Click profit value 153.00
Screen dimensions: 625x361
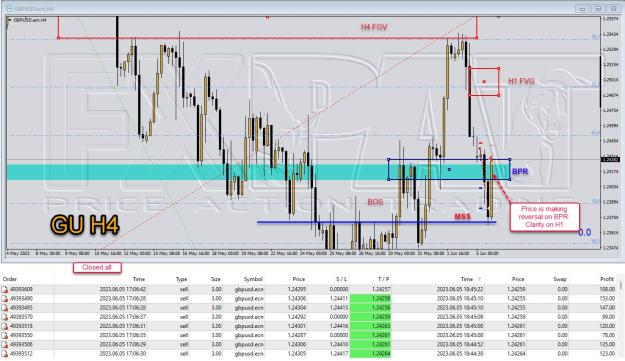tap(607, 299)
